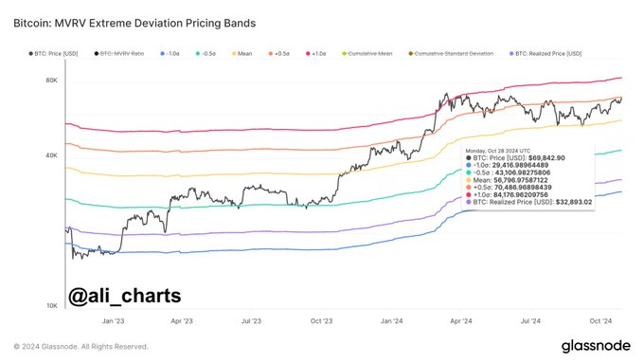Click the Oct '24 x-axis label
644x363 pixels.
600,321
